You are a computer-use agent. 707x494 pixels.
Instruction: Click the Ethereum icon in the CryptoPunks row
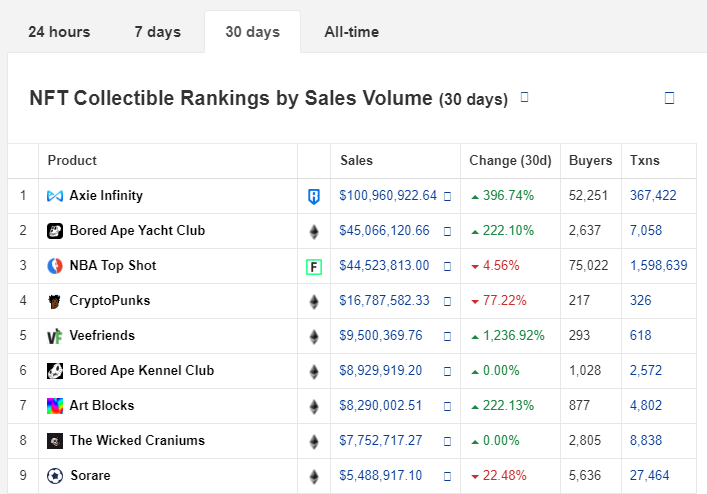click(314, 302)
